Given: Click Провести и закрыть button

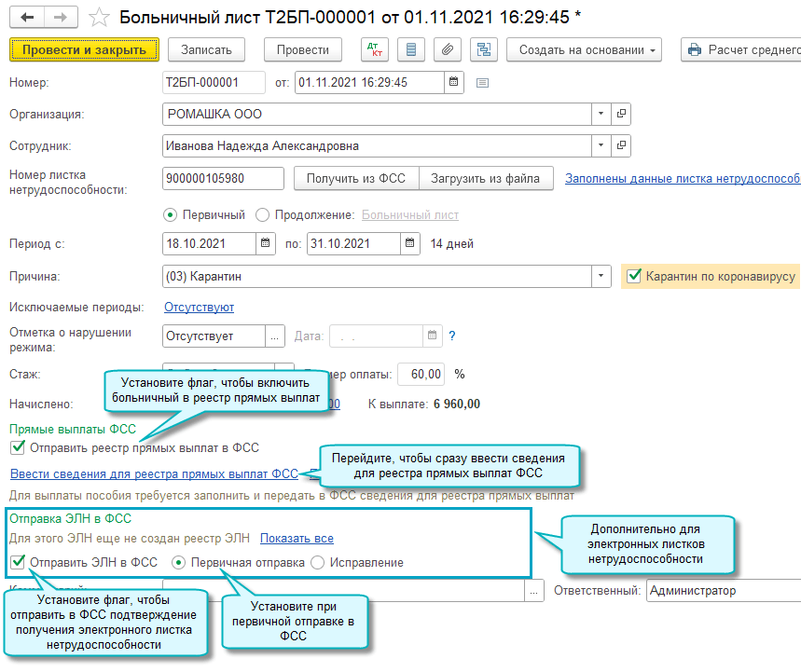Looking at the screenshot, I should pos(84,49).
